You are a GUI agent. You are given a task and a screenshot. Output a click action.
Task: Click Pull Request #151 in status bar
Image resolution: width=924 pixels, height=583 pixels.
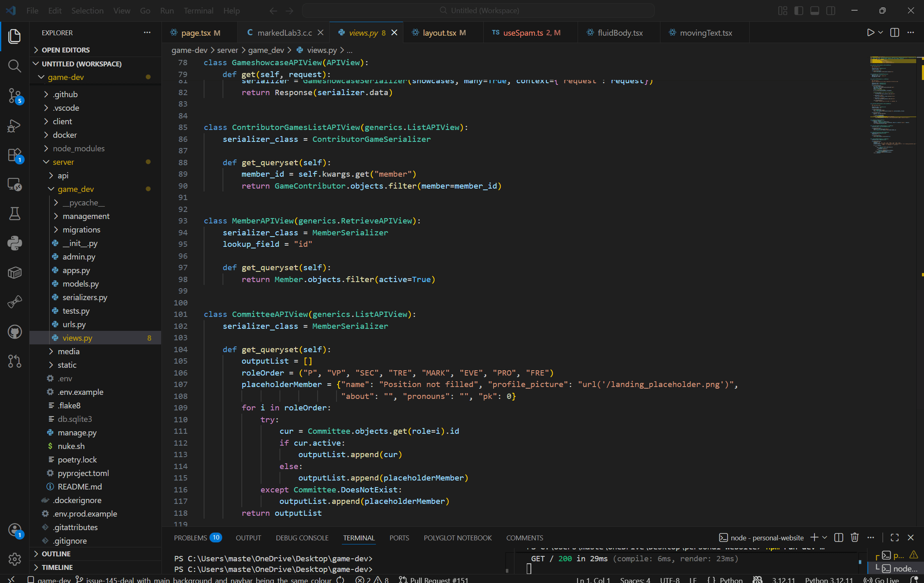point(434,580)
